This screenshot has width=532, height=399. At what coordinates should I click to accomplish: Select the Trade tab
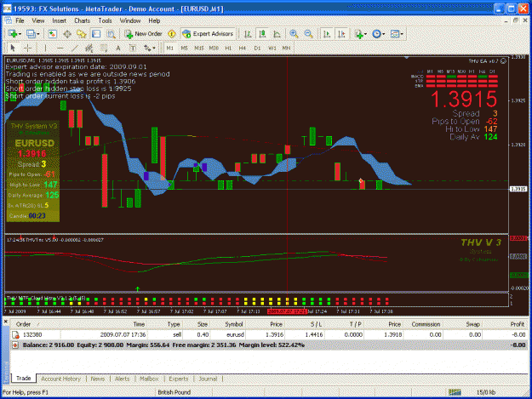tap(24, 379)
